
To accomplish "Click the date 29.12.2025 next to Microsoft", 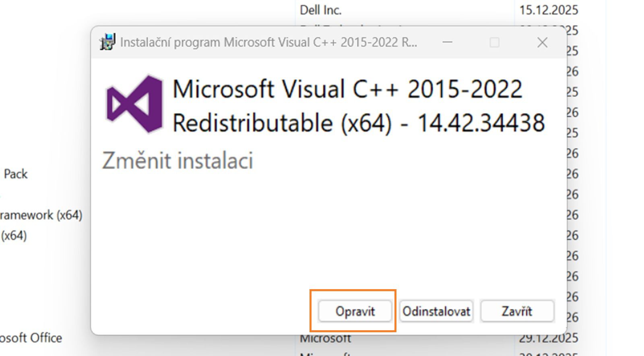I will (549, 338).
